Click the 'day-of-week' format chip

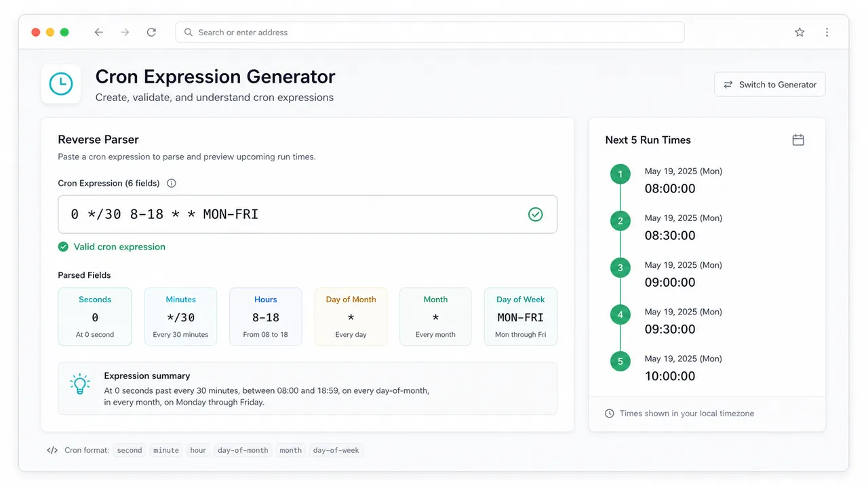[336, 450]
